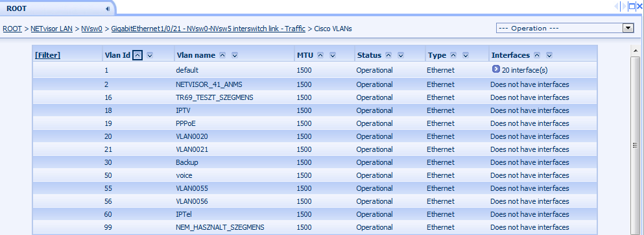Click 'Cisco VLANs' breadcrumb text

tap(333, 29)
